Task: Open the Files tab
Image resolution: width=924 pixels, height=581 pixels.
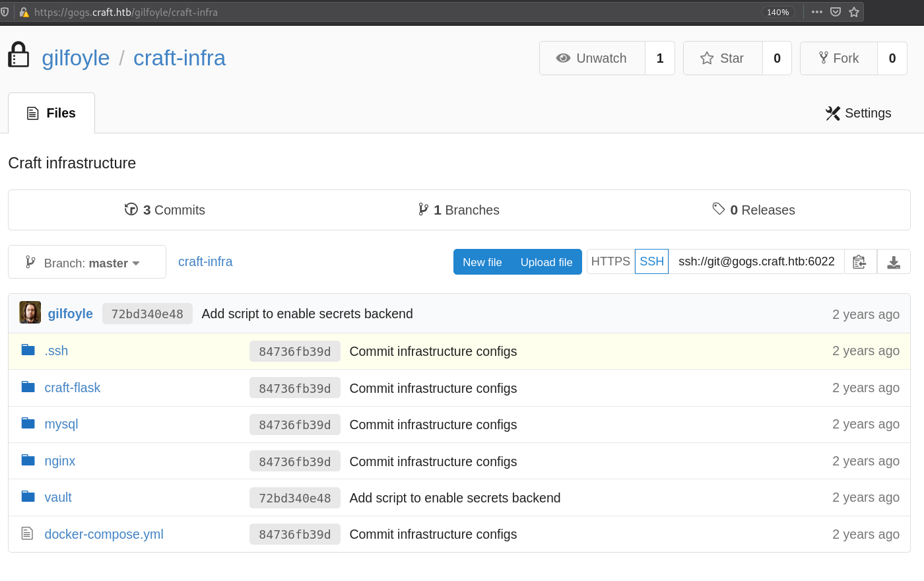Action: click(x=51, y=113)
